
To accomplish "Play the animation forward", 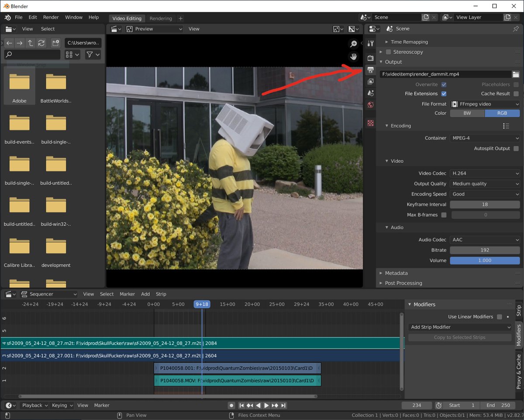I will point(266,406).
